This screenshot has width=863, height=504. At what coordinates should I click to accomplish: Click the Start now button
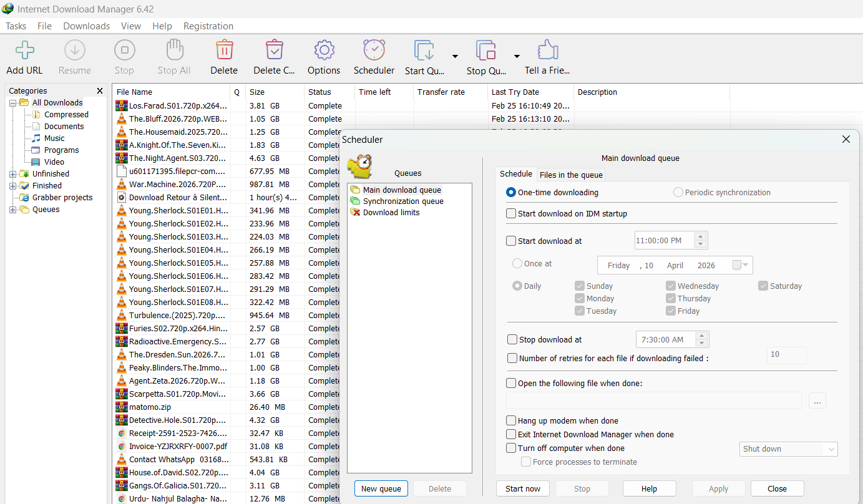tap(523, 488)
